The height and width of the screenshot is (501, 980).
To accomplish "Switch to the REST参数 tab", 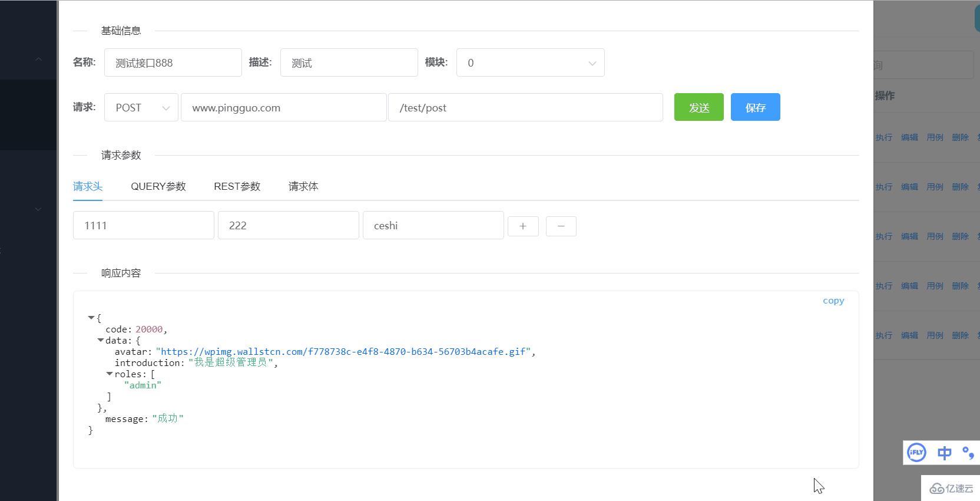I will pos(237,186).
